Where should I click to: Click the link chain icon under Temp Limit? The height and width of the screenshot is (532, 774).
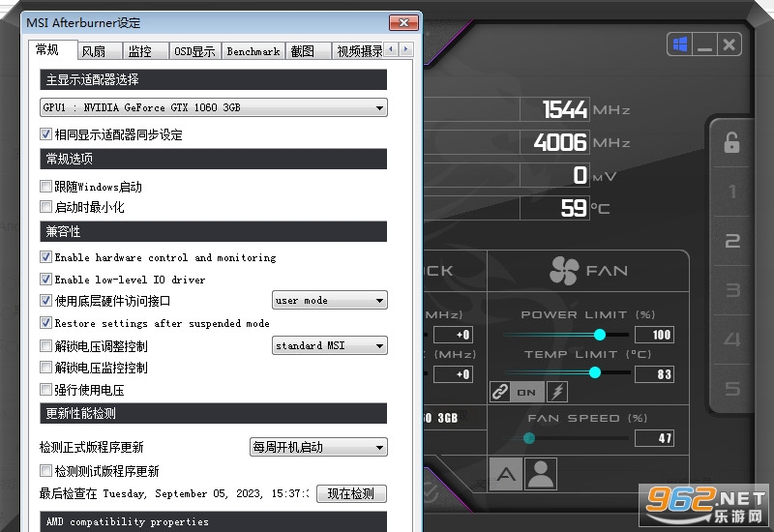click(499, 392)
